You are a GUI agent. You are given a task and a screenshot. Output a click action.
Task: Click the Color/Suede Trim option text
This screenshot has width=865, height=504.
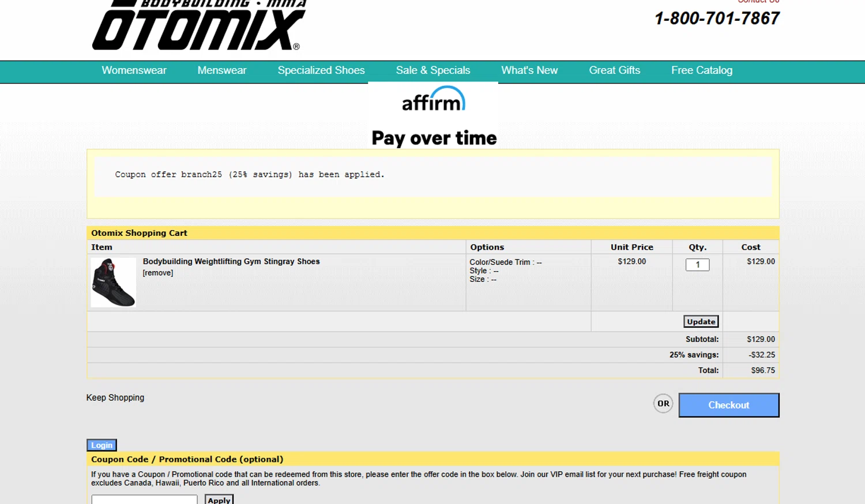[506, 262]
